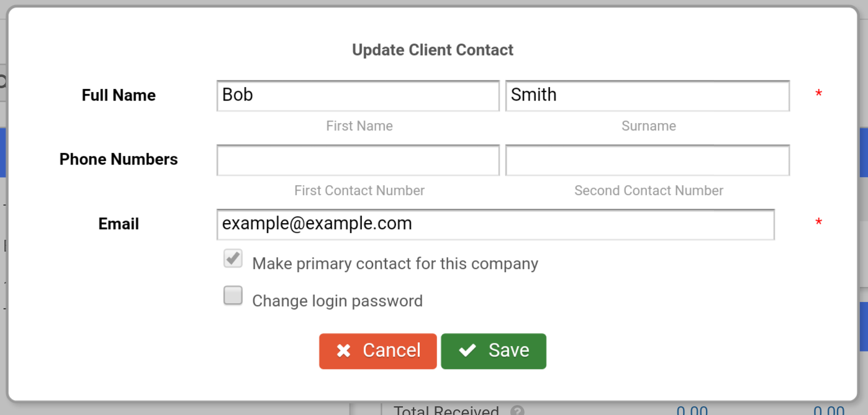Save the client contact changes

[x=494, y=351]
